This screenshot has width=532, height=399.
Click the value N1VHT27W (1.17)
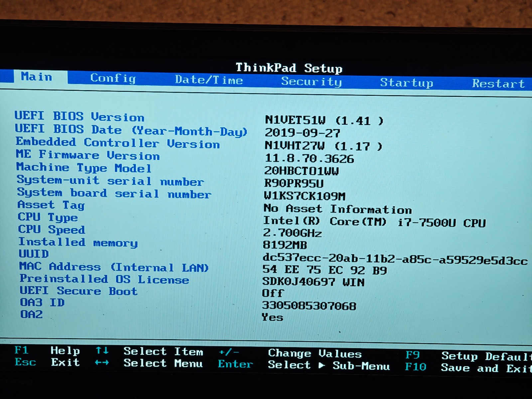pos(324,146)
